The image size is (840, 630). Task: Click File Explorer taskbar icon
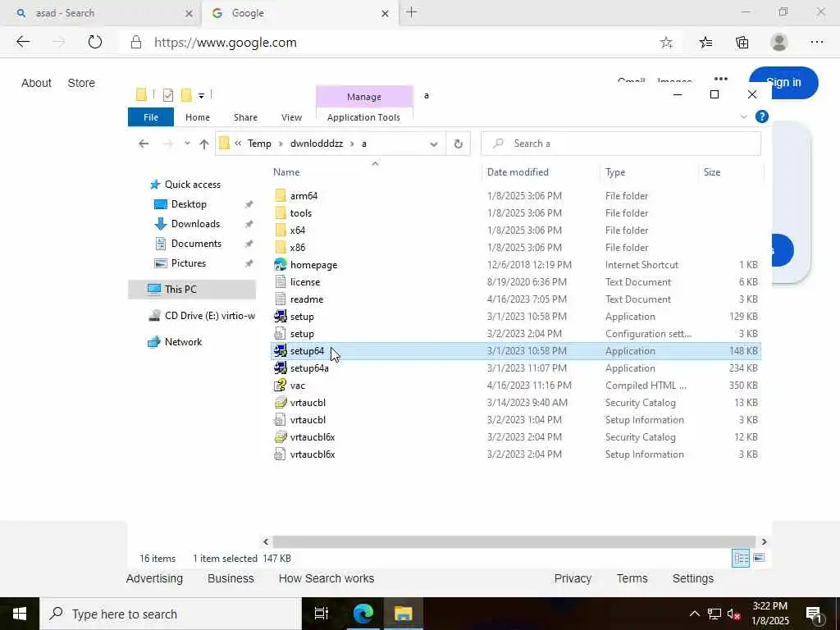404,614
